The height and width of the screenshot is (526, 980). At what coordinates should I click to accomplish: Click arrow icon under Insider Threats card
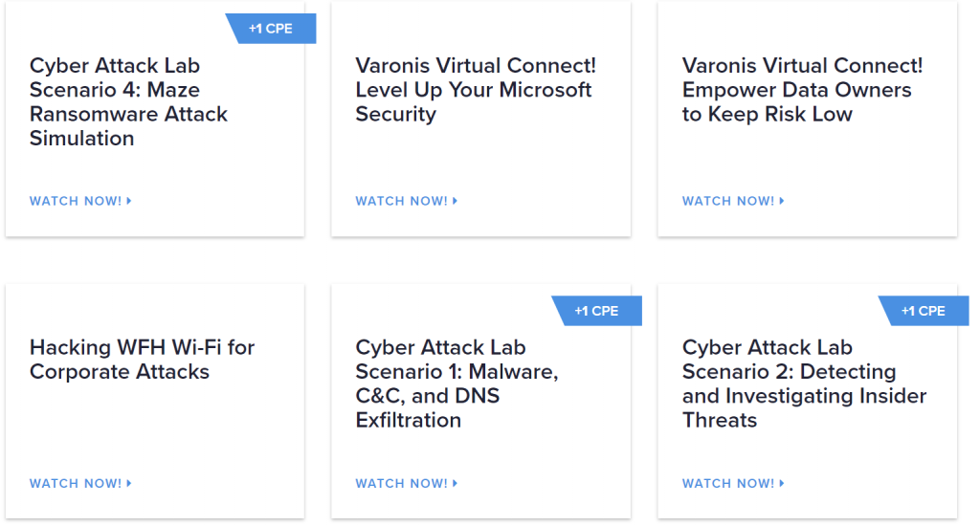[782, 483]
